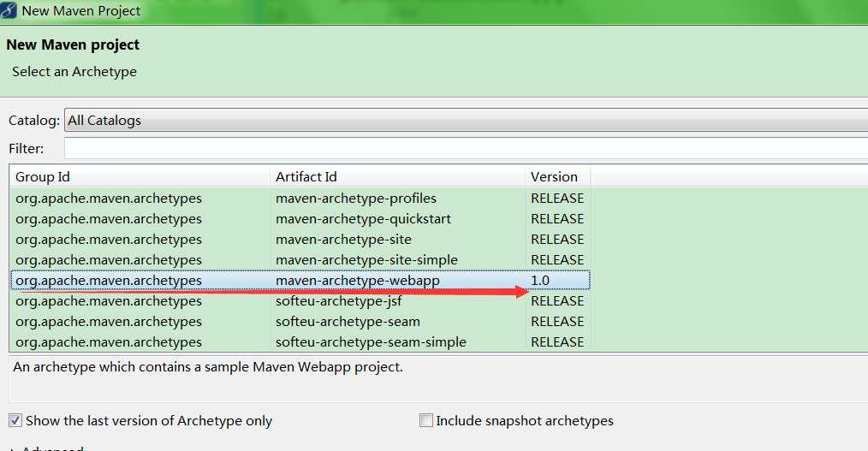
Task: Click version 1.0 of the webapp archetype
Action: [x=540, y=280]
